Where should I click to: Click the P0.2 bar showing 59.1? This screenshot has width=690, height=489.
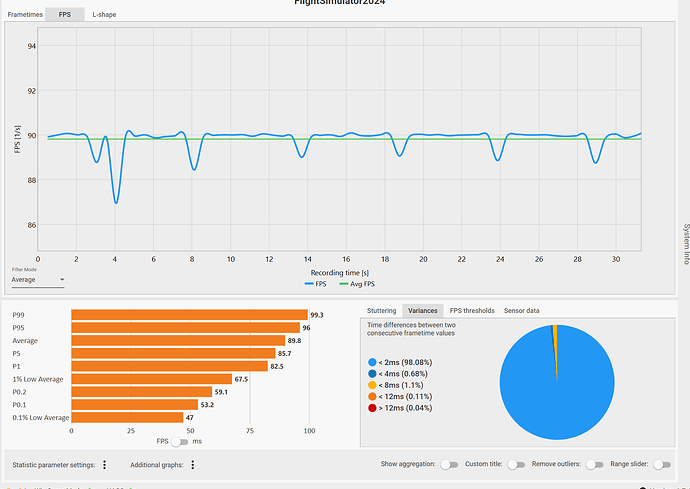[142, 392]
